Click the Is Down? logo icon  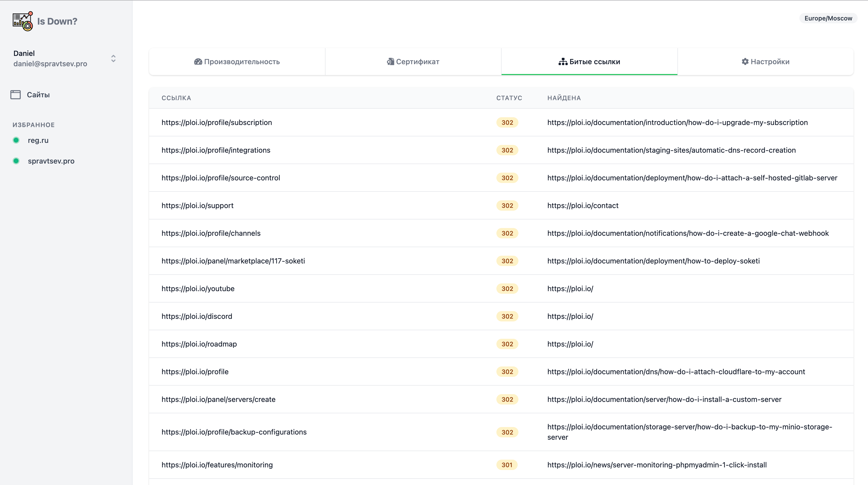(22, 21)
